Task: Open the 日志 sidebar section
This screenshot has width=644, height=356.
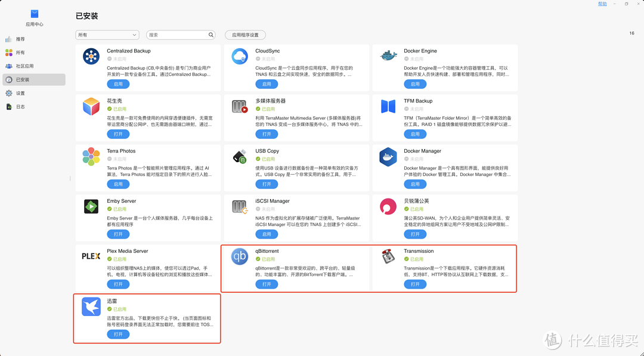Action: click(x=21, y=106)
